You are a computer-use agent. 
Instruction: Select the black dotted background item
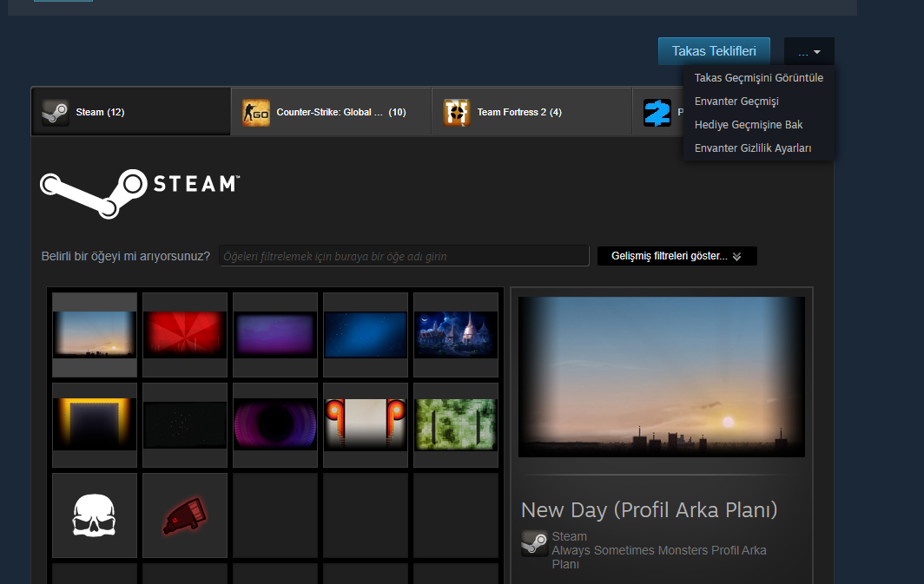(x=185, y=424)
